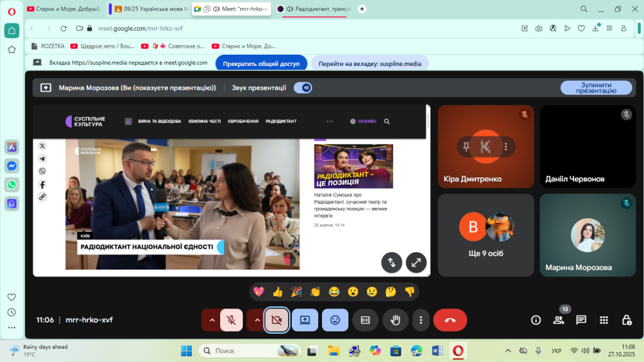Toggle closed captions button
The width and height of the screenshot is (644, 362).
pyautogui.click(x=365, y=320)
